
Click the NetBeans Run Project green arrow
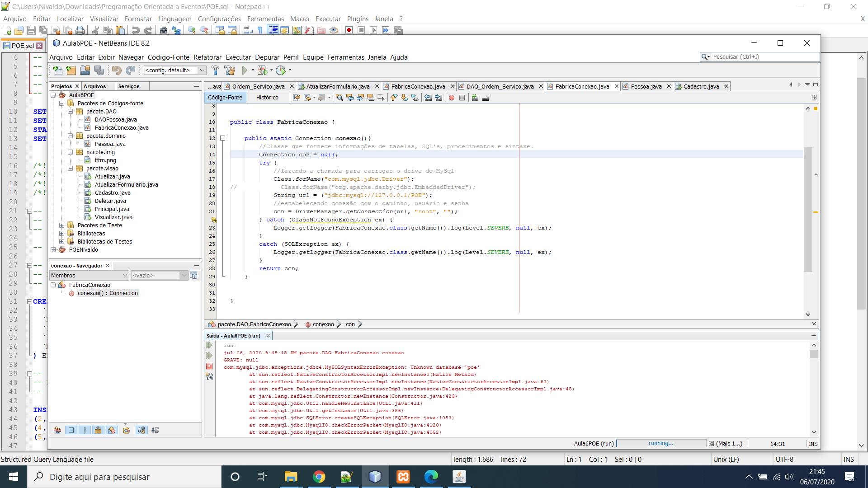[245, 70]
